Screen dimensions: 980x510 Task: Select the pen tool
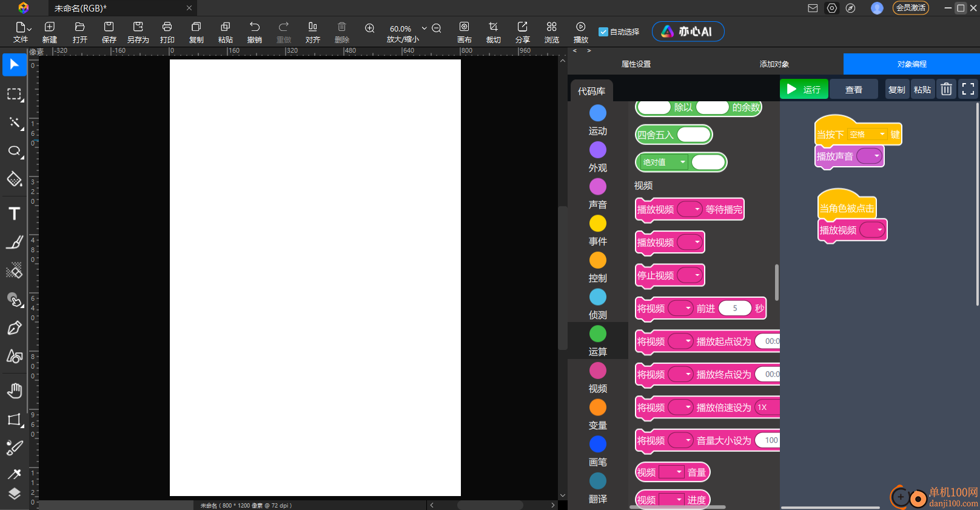pos(15,328)
